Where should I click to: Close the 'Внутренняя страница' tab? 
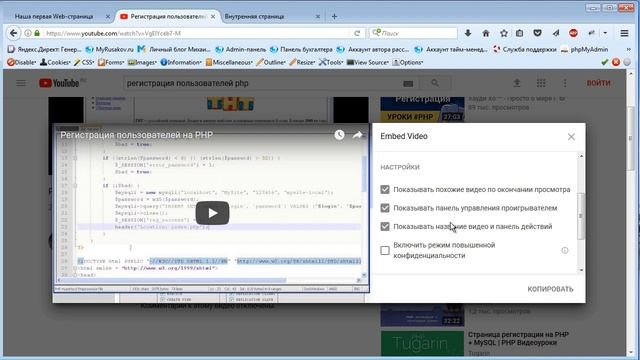pyautogui.click(x=318, y=16)
